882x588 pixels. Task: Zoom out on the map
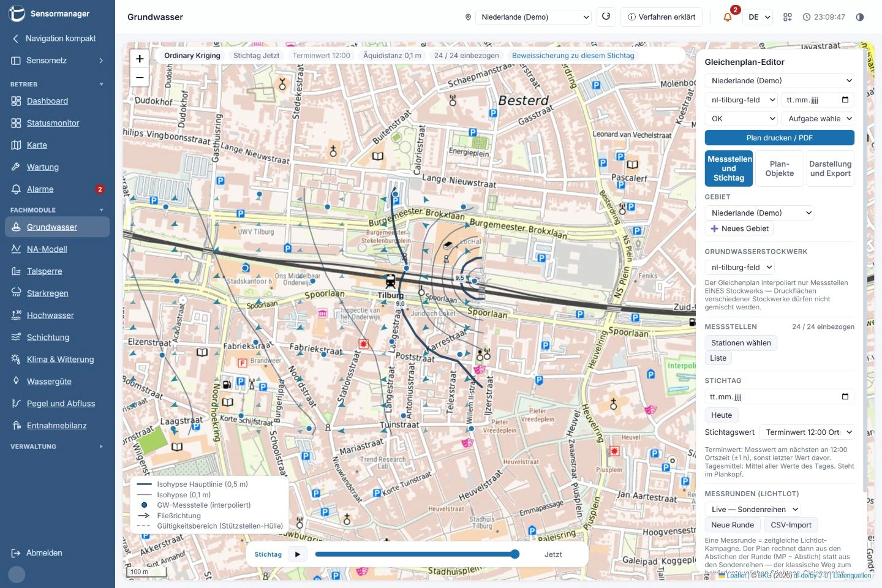[x=140, y=77]
